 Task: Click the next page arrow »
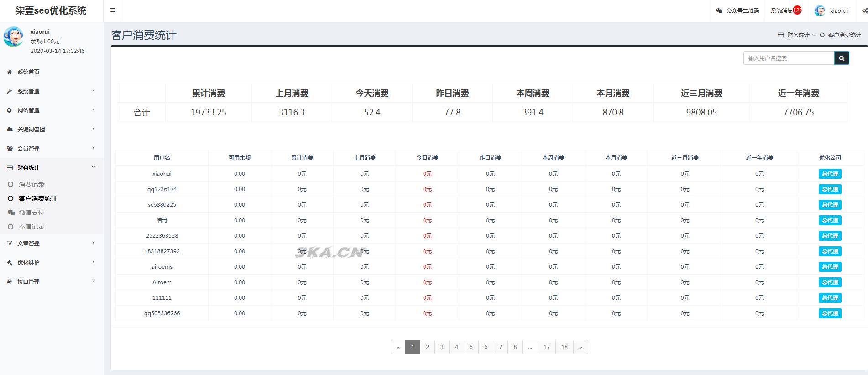coord(580,347)
